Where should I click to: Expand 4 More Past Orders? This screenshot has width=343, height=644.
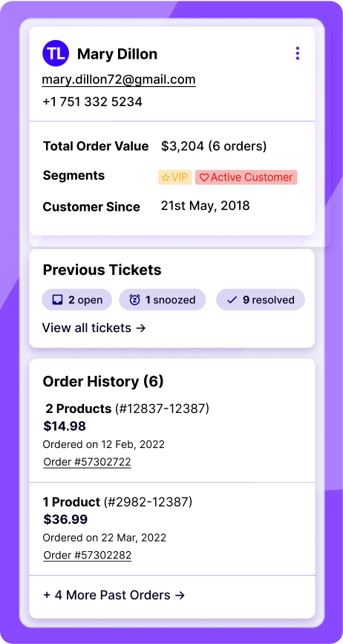(x=114, y=595)
